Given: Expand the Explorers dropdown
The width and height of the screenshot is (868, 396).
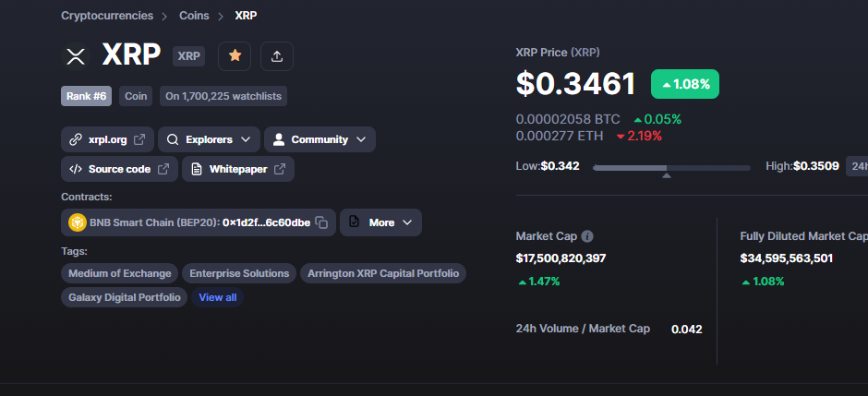Looking at the screenshot, I should tap(209, 139).
